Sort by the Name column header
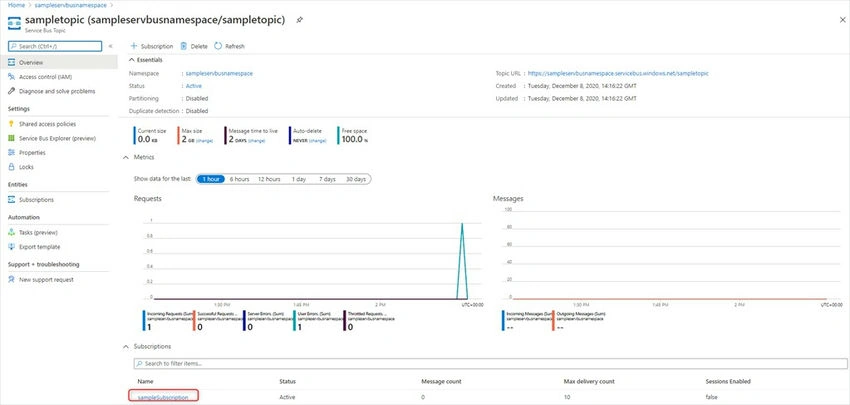 click(x=145, y=382)
